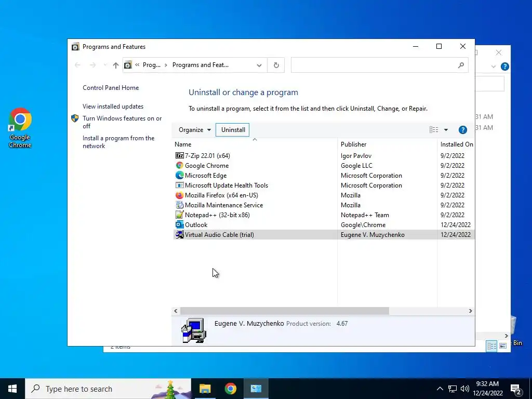
Task: Select the Google Chrome list entry icon
Action: [x=179, y=165]
